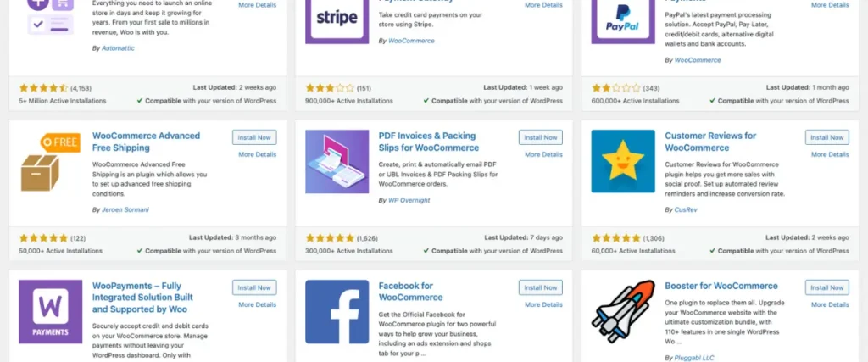Viewport: 868px width, 362px height.
Task: Click the PDF Invoices plugin icon
Action: pyautogui.click(x=337, y=161)
